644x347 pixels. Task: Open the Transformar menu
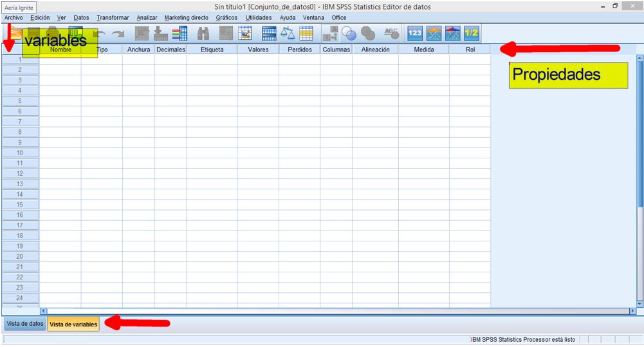click(113, 17)
